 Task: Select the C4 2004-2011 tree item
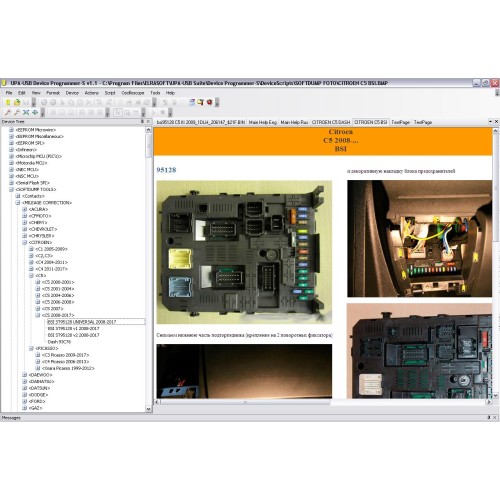pyautogui.click(x=51, y=262)
